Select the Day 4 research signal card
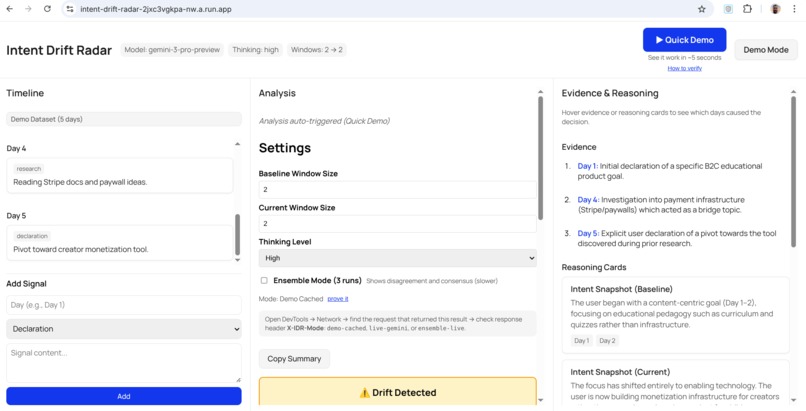The height and width of the screenshot is (411, 806). (x=120, y=176)
